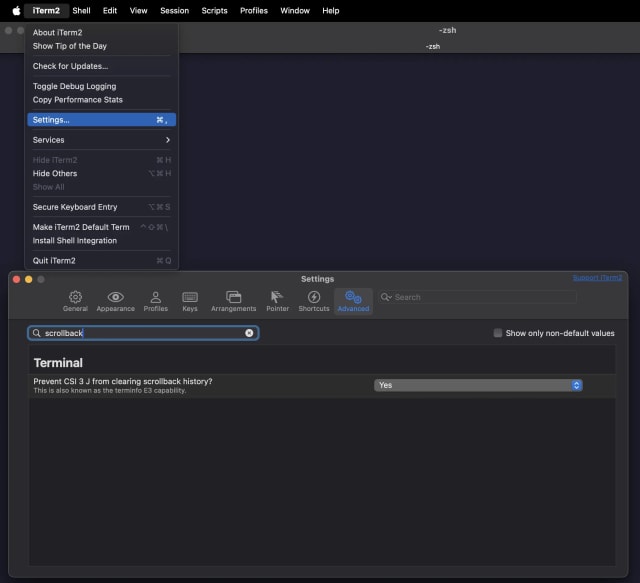640x583 pixels.
Task: Select Secure Keyboard Entry
Action: (102, 207)
